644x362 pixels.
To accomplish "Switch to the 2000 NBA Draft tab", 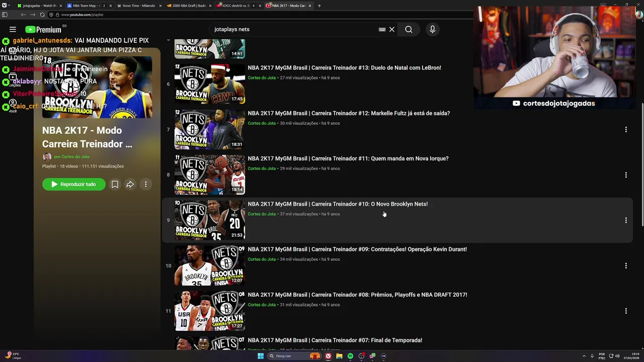I will tap(189, 6).
